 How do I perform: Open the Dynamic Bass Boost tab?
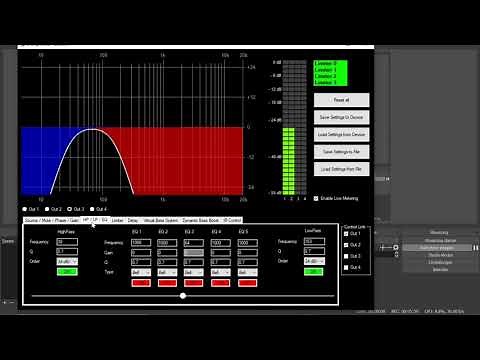pos(201,220)
